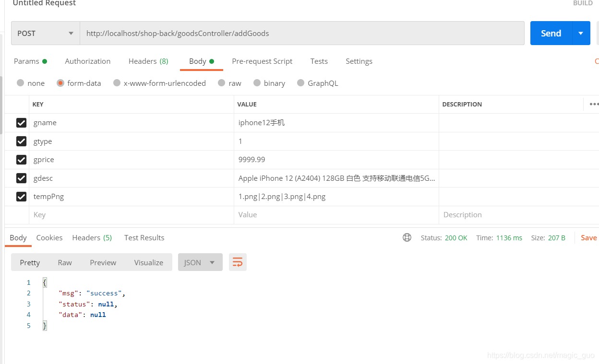Click the request URL field

(x=302, y=33)
